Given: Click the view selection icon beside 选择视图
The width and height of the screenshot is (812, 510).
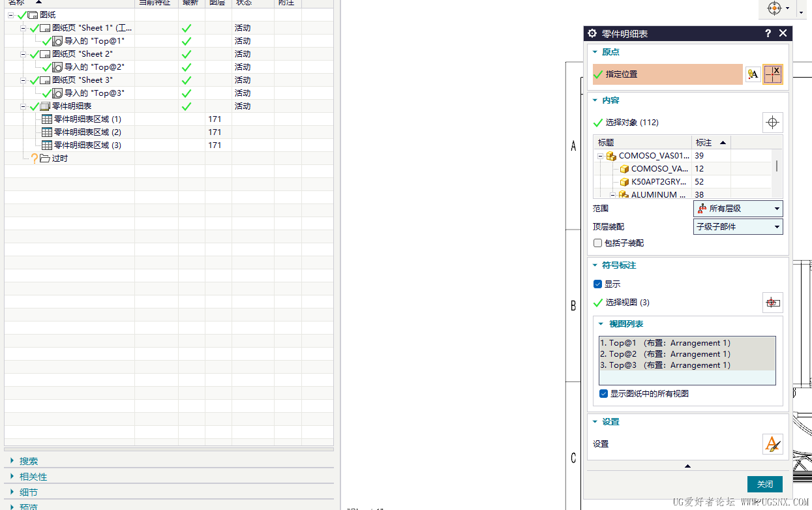Looking at the screenshot, I should click(772, 302).
